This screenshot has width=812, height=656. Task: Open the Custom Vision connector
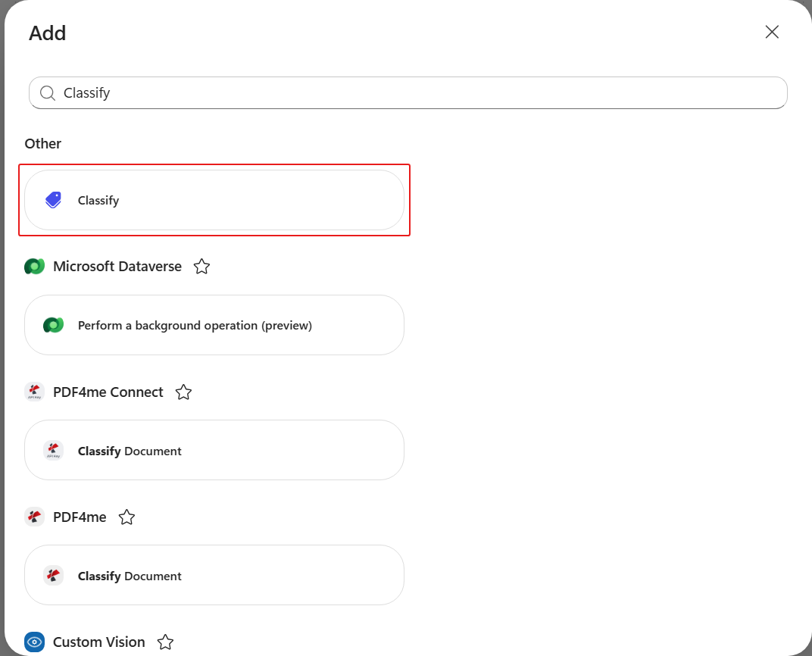tap(99, 642)
